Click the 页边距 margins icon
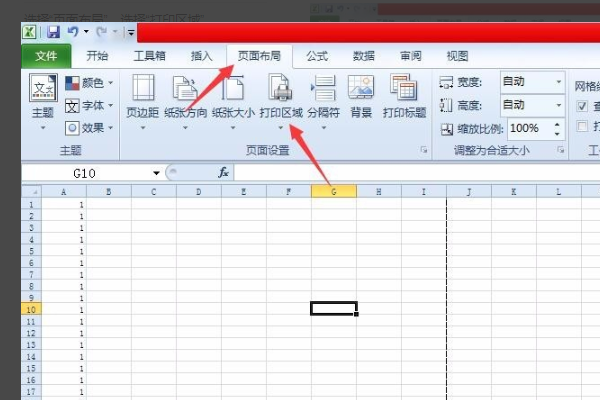The height and width of the screenshot is (400, 600). pyautogui.click(x=143, y=88)
